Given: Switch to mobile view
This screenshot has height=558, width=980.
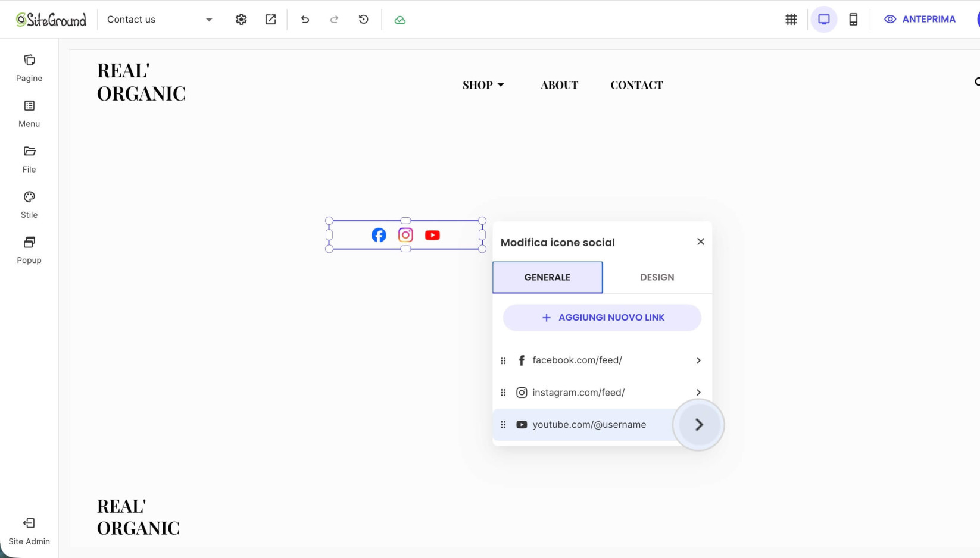Looking at the screenshot, I should pyautogui.click(x=853, y=20).
